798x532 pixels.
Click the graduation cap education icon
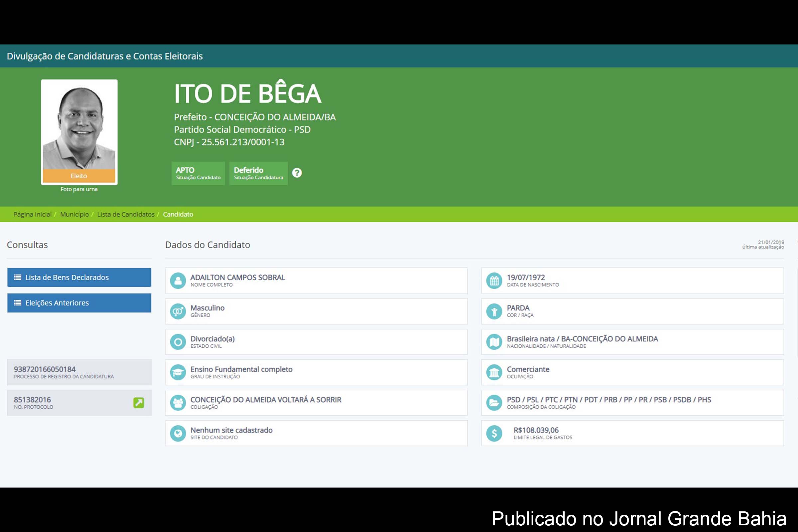click(x=178, y=372)
